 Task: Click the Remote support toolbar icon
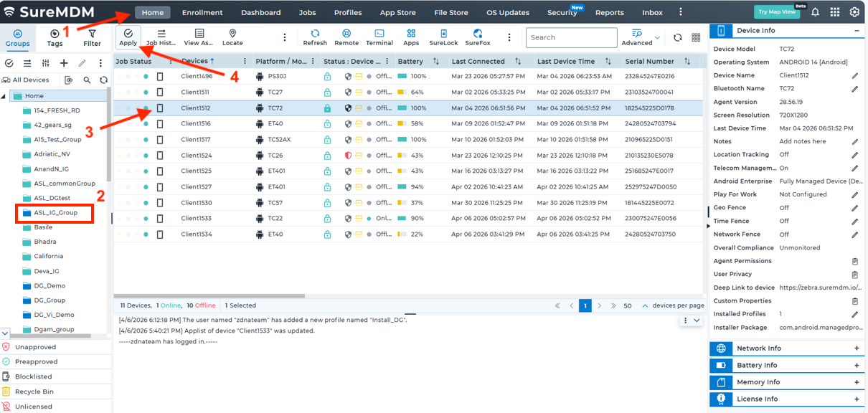346,37
